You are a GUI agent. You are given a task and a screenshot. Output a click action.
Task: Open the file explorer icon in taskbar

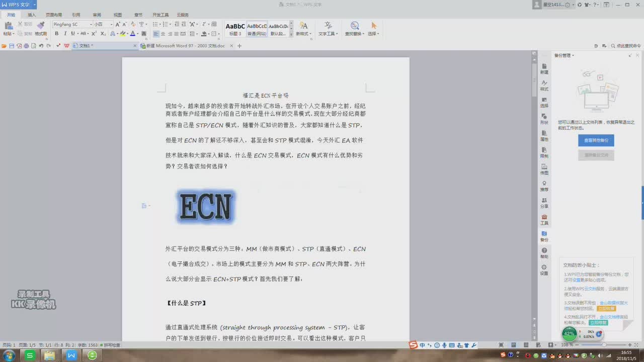tap(50, 355)
